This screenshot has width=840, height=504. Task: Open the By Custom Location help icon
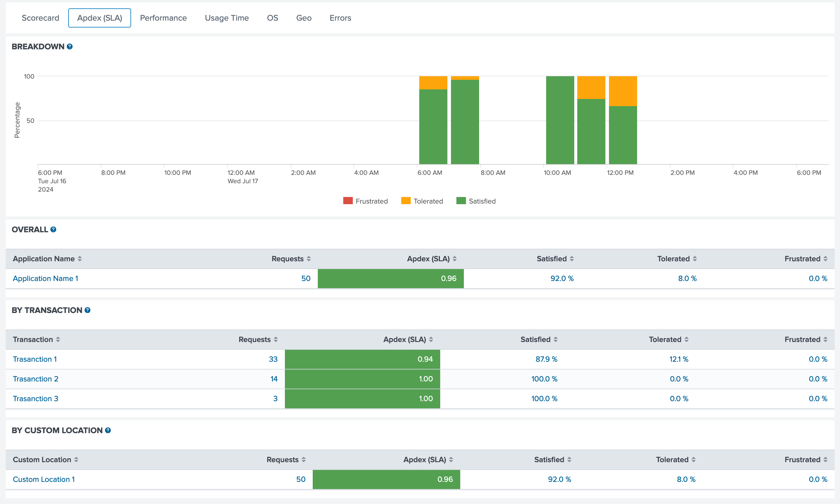tap(108, 430)
